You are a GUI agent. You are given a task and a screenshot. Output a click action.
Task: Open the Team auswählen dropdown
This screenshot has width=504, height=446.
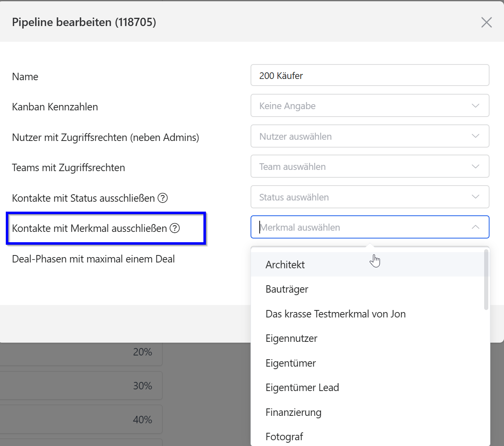tap(370, 167)
